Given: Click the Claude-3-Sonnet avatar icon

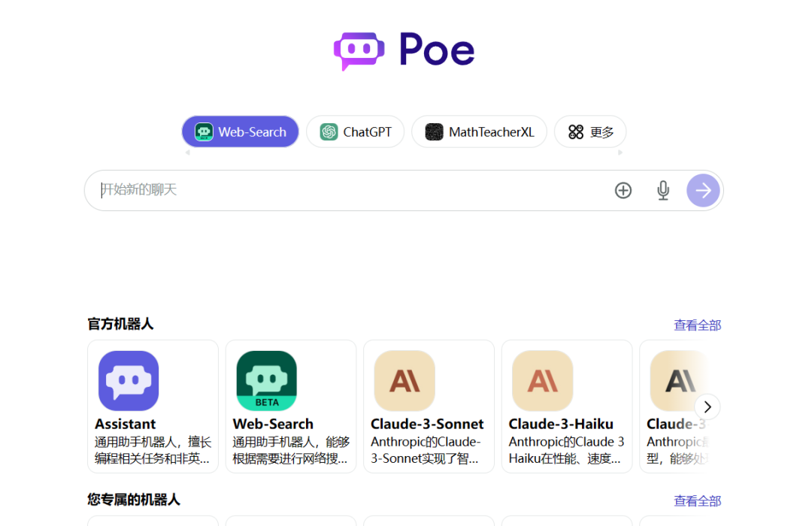Looking at the screenshot, I should pos(404,380).
